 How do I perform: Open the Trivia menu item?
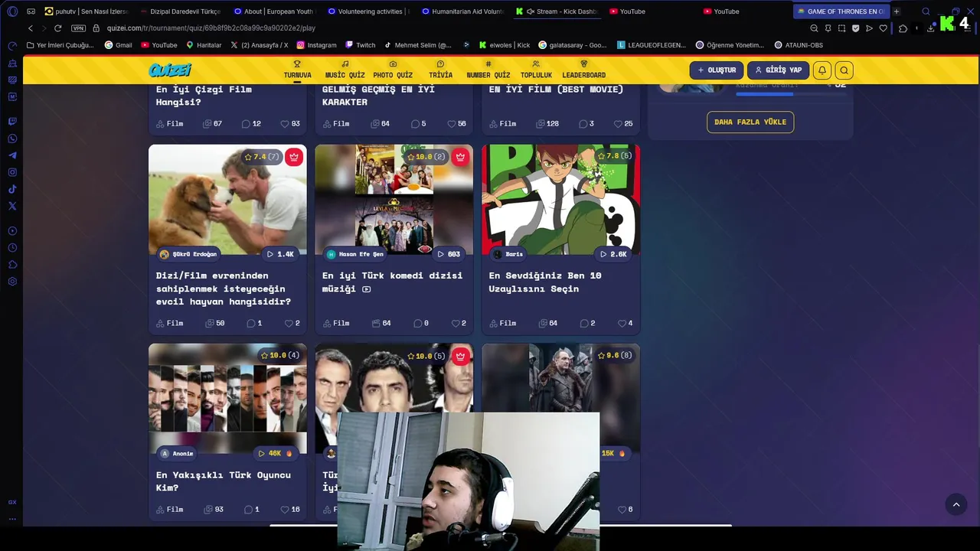[x=440, y=70]
